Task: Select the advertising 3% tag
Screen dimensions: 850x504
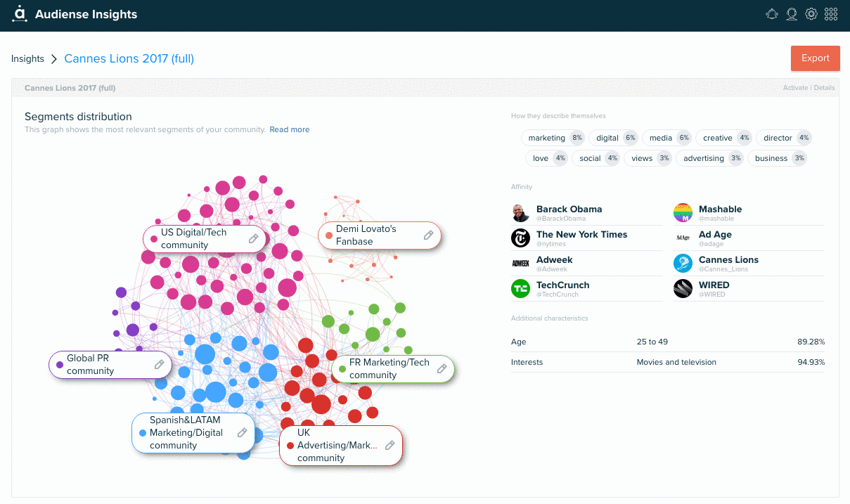Action: pos(710,158)
